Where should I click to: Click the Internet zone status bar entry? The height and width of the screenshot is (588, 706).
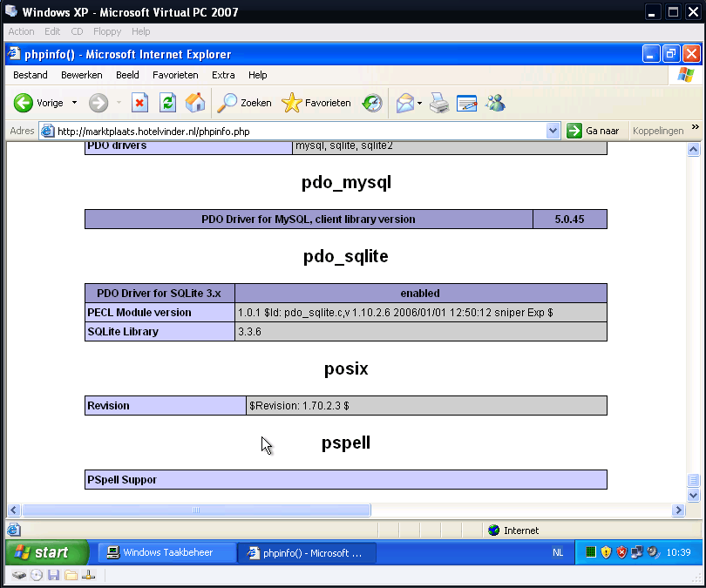click(x=513, y=531)
